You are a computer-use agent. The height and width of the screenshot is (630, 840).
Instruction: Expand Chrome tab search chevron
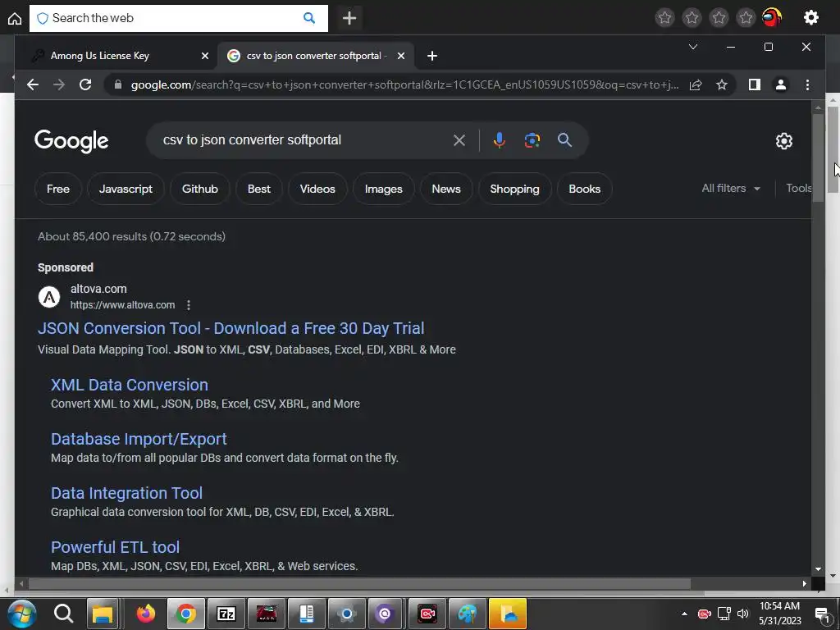(692, 47)
